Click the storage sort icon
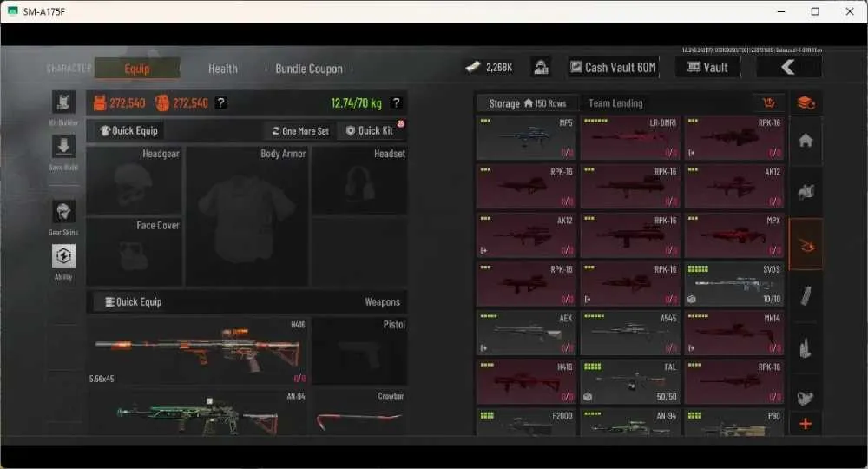The image size is (868, 469). (x=768, y=102)
